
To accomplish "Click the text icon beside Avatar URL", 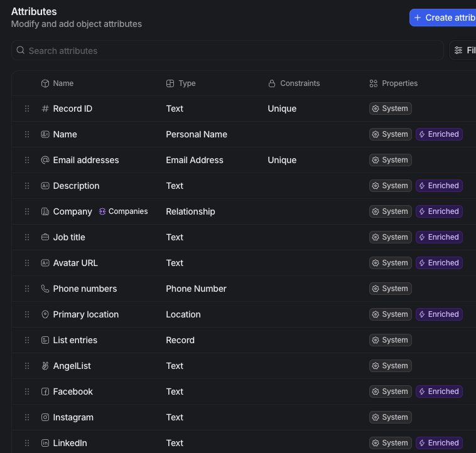I will click(45, 263).
